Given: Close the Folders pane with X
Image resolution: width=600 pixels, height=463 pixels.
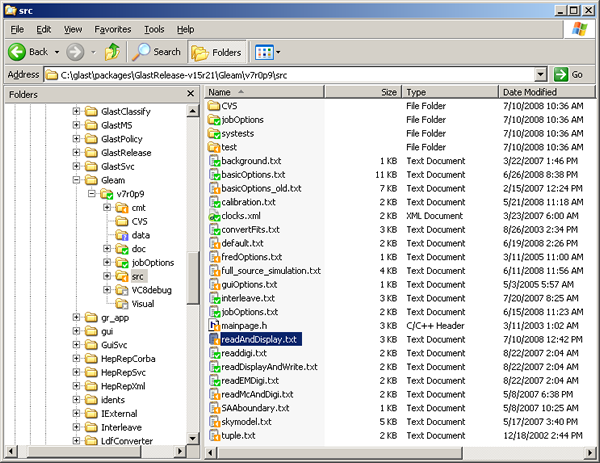Looking at the screenshot, I should [x=190, y=94].
